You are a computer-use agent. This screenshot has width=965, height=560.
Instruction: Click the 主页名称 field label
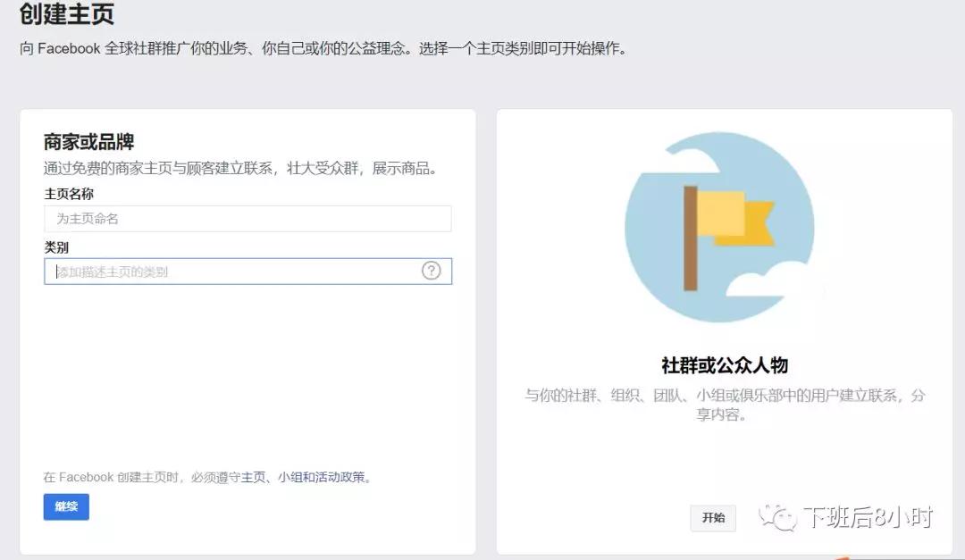click(69, 194)
